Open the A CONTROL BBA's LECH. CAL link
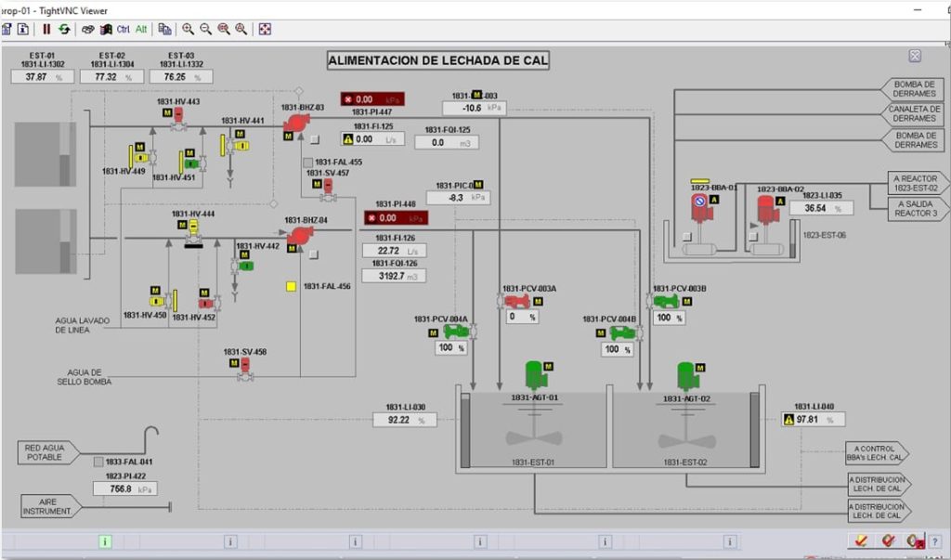Screen dimensions: 951x560 (876, 453)
